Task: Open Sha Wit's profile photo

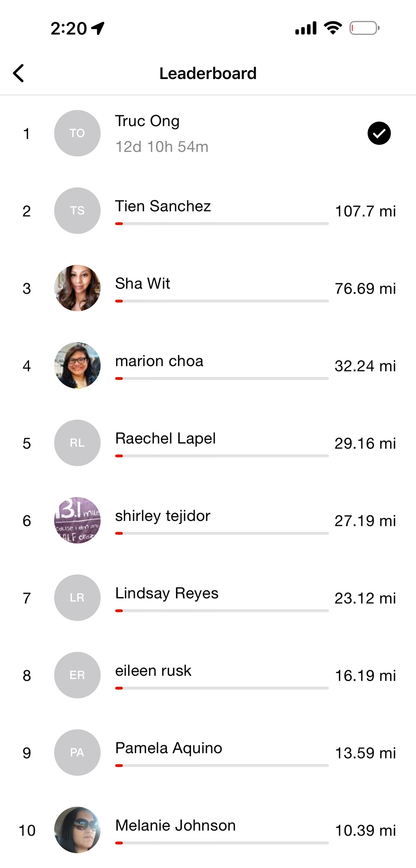Action: click(77, 288)
